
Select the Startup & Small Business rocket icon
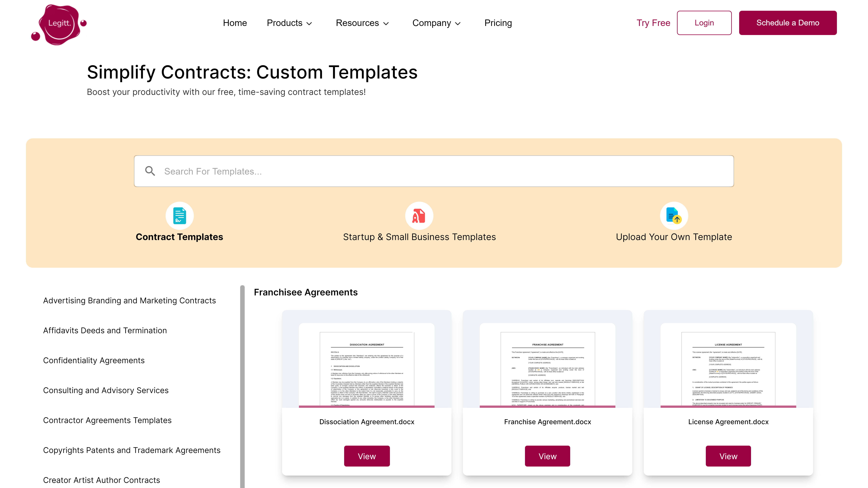coord(419,215)
